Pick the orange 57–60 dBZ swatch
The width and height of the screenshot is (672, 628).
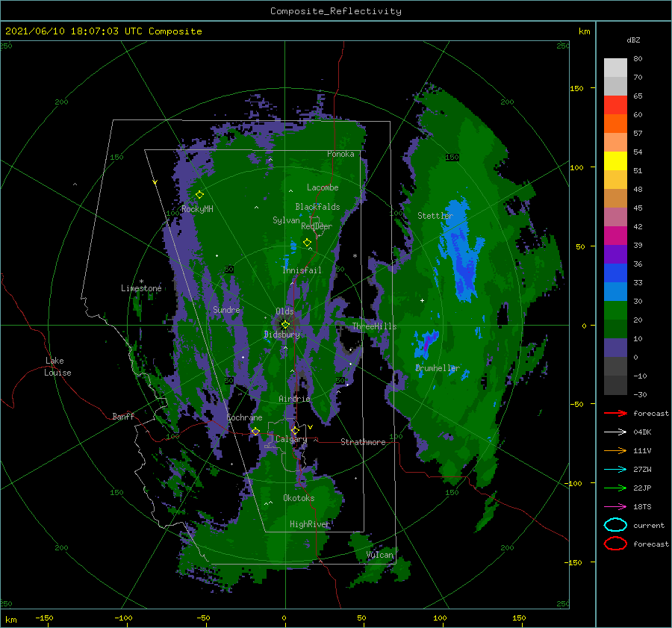point(615,123)
